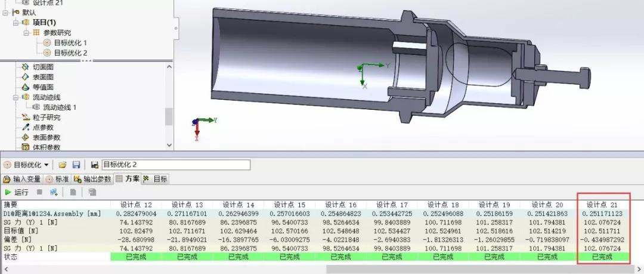Screen dimensions: 644x274
Task: Open the 切面图 cut plot item icon
Action: click(25, 67)
